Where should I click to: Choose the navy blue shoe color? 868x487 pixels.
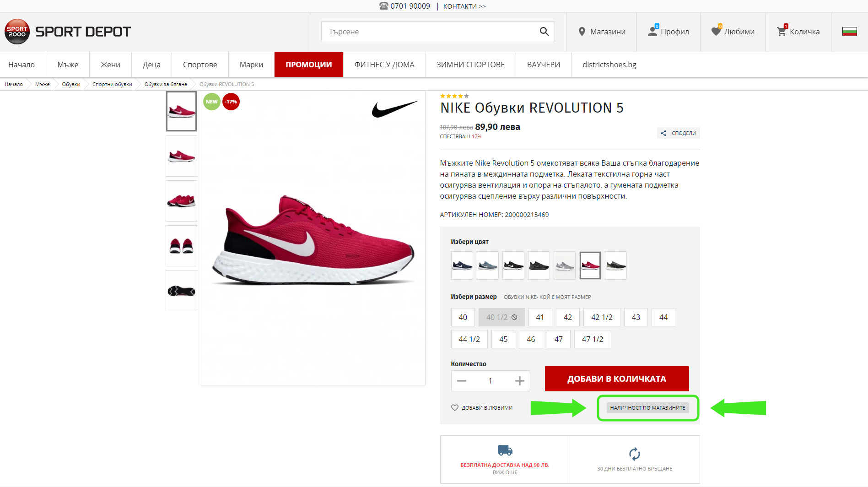[462, 265]
